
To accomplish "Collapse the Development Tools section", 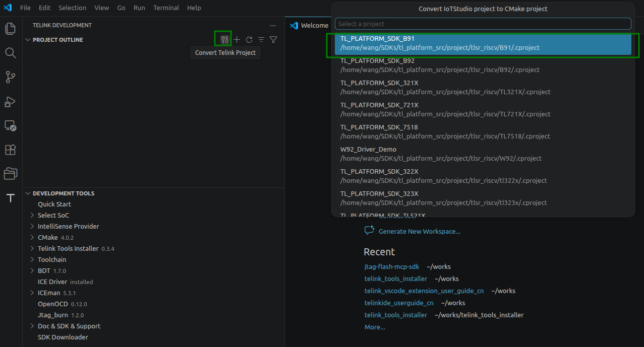I will pyautogui.click(x=28, y=193).
